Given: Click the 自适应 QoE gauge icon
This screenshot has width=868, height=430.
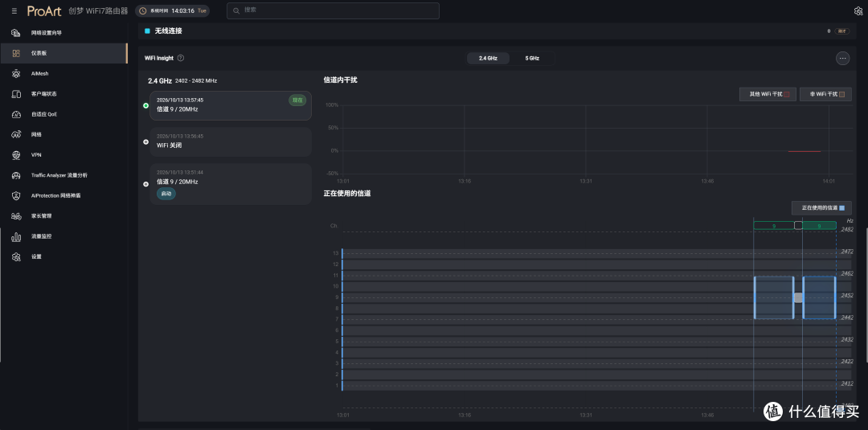Looking at the screenshot, I should point(16,114).
